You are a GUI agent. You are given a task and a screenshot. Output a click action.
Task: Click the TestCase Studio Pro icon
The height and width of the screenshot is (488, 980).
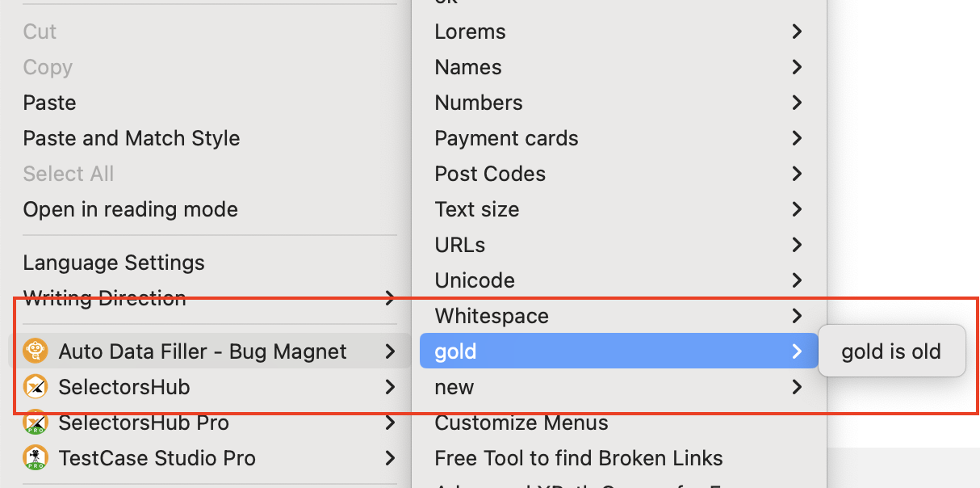point(35,458)
